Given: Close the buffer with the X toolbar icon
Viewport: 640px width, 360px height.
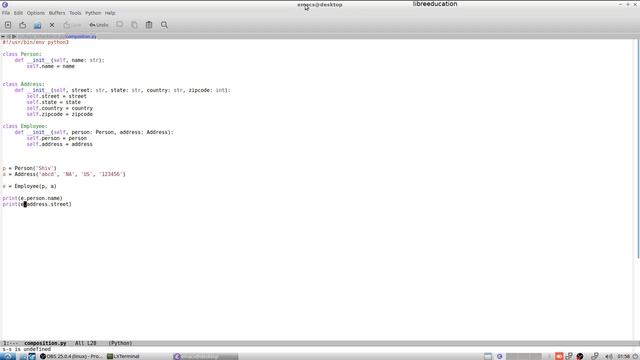Looking at the screenshot, I should point(52,25).
